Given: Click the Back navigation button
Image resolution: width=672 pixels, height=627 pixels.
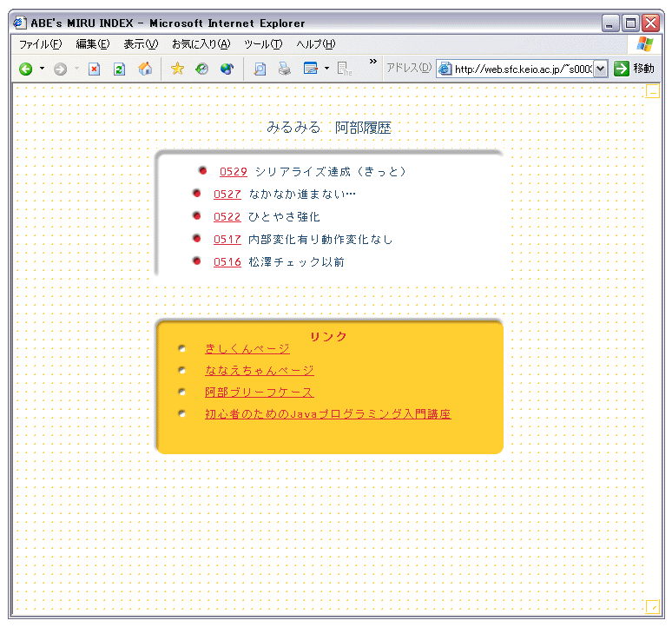Looking at the screenshot, I should (x=25, y=69).
